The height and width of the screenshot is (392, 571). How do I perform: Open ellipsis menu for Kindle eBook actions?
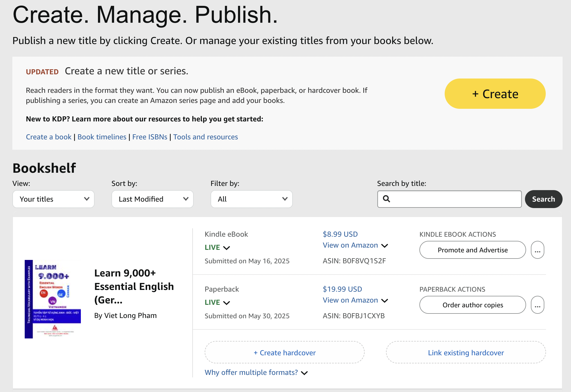pyautogui.click(x=538, y=250)
